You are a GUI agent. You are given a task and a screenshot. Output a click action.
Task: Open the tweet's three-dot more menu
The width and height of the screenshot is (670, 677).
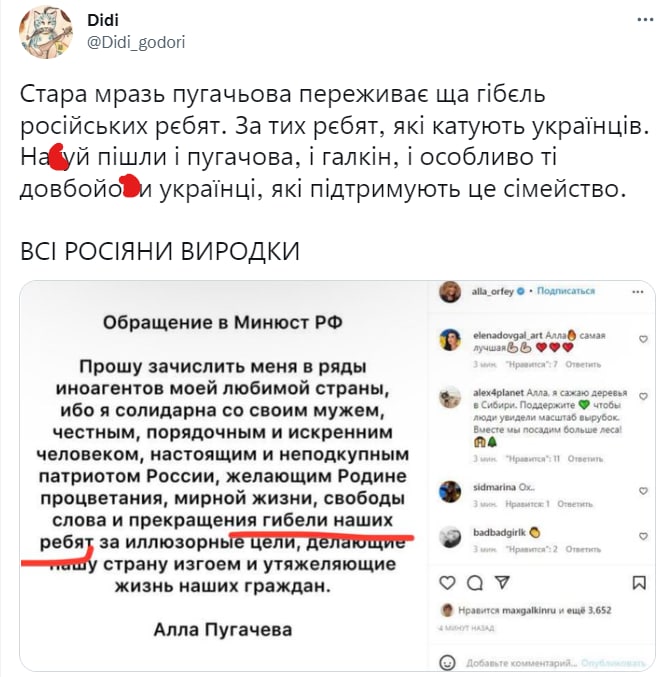(645, 20)
